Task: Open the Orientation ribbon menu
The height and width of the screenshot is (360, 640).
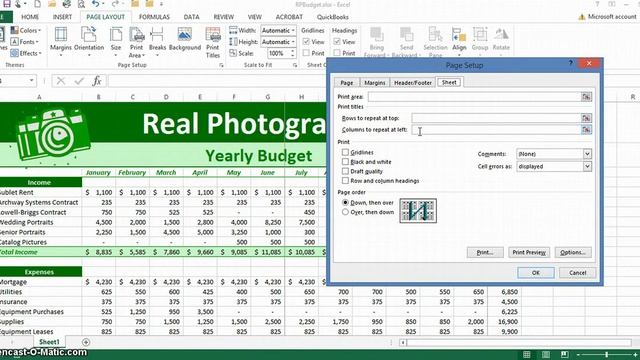Action: pos(89,42)
